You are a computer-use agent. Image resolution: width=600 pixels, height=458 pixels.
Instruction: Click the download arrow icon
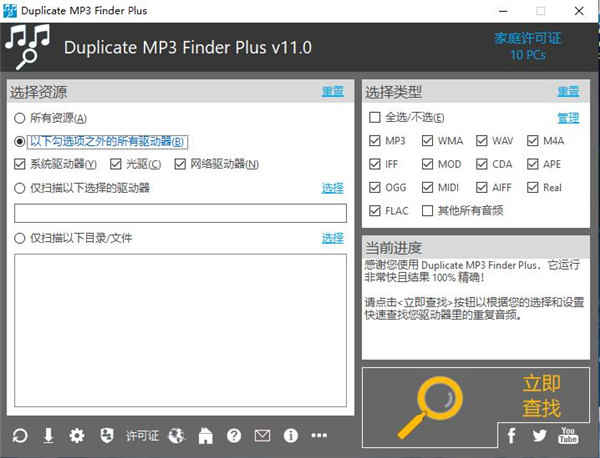tap(49, 435)
